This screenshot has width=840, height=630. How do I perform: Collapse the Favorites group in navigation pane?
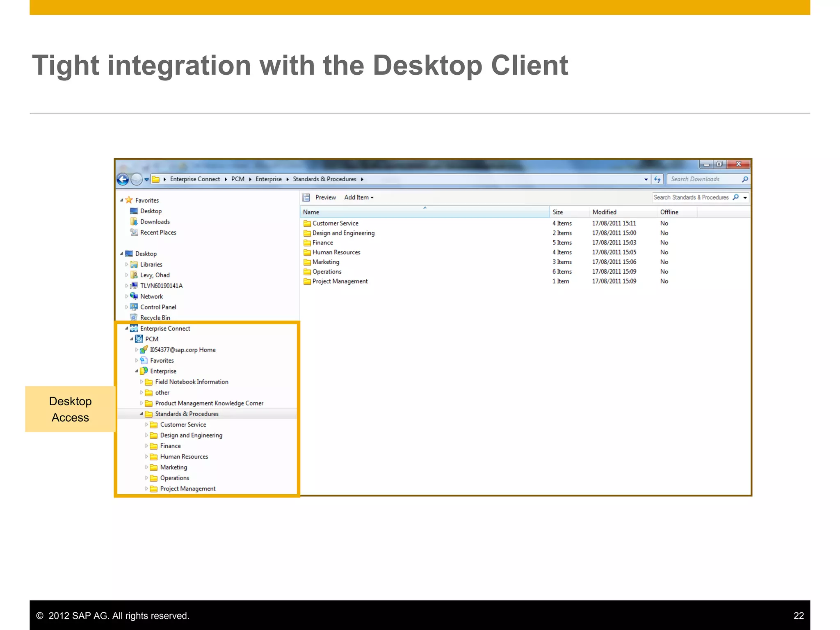(121, 200)
